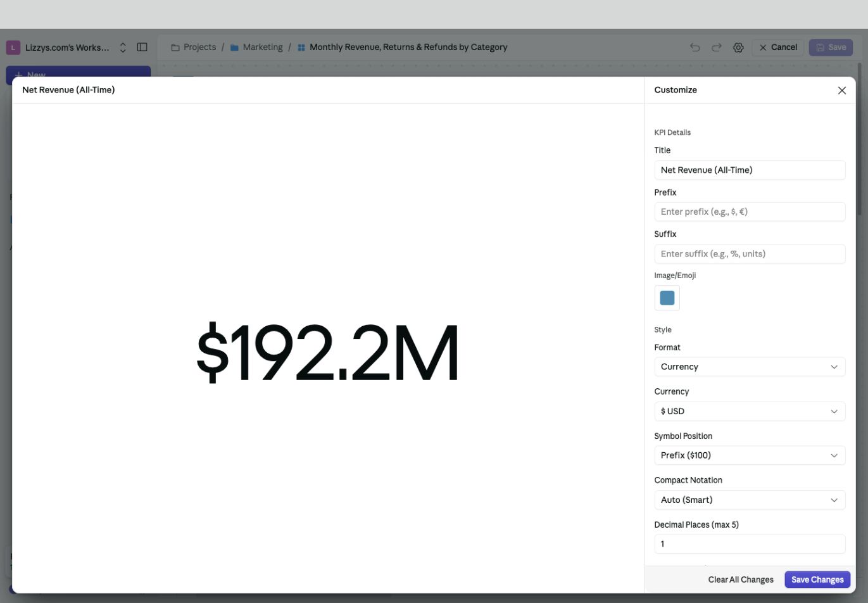Edit the Decimal Places field
The image size is (868, 603).
(750, 544)
